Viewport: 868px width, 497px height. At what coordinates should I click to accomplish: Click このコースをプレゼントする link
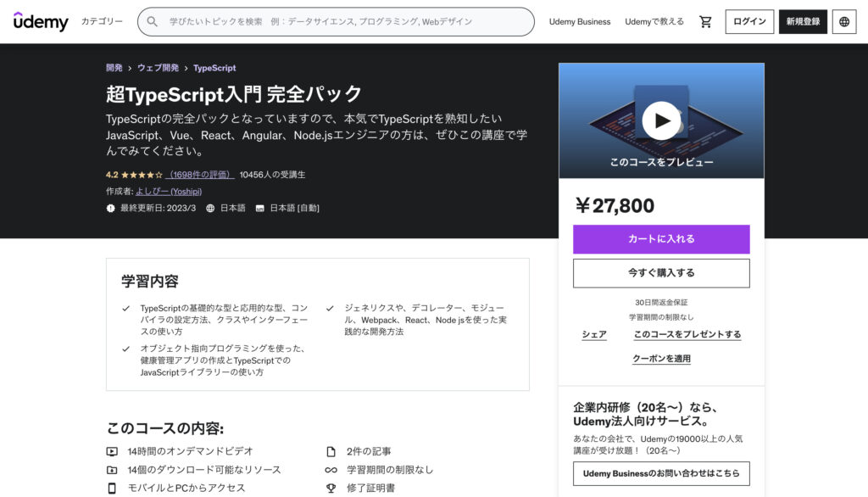pos(687,334)
